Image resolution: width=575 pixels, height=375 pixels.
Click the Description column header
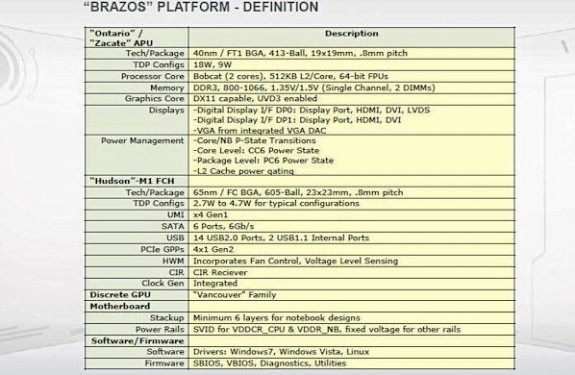tap(351, 33)
